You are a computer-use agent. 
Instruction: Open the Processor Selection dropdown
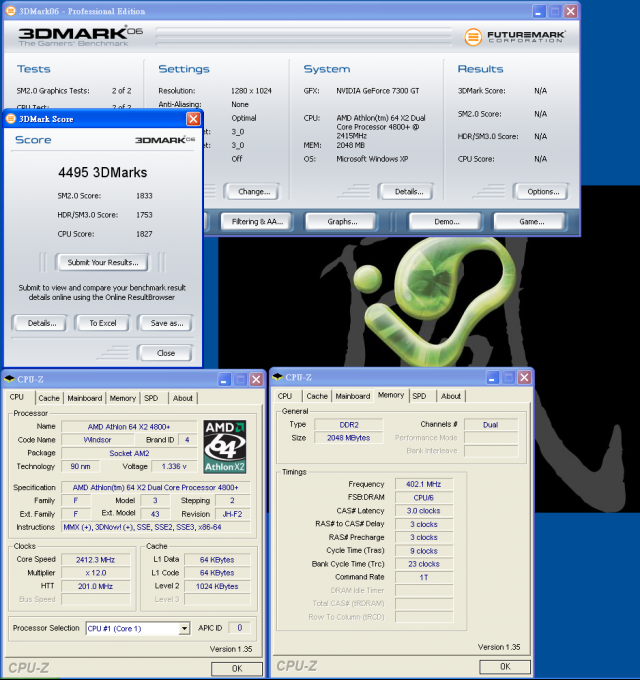[184, 628]
